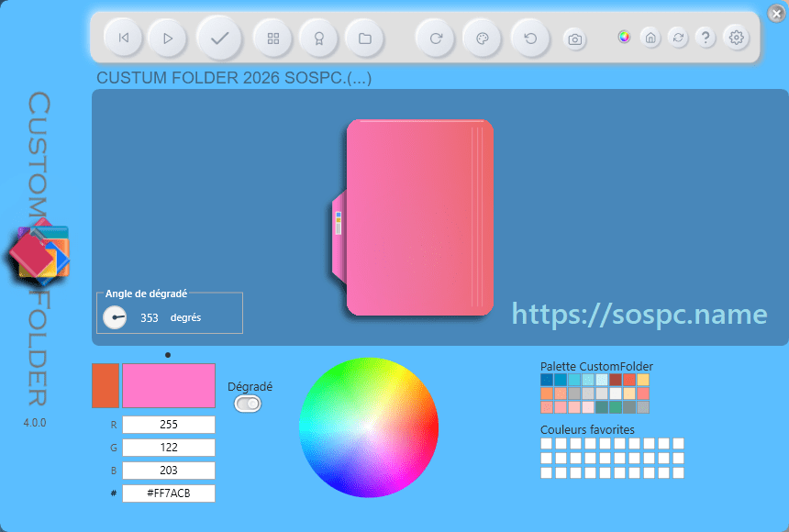Click the 353 angle value
Screen dimensions: 789x532
click(149, 318)
